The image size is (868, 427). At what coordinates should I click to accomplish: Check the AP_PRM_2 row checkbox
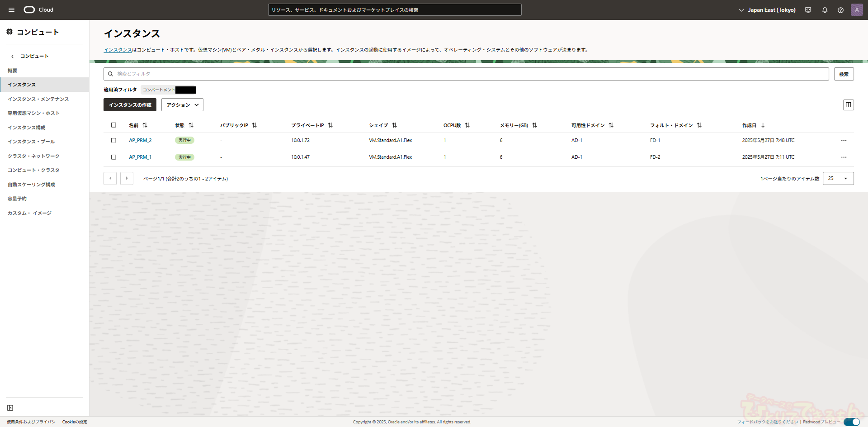click(x=113, y=140)
